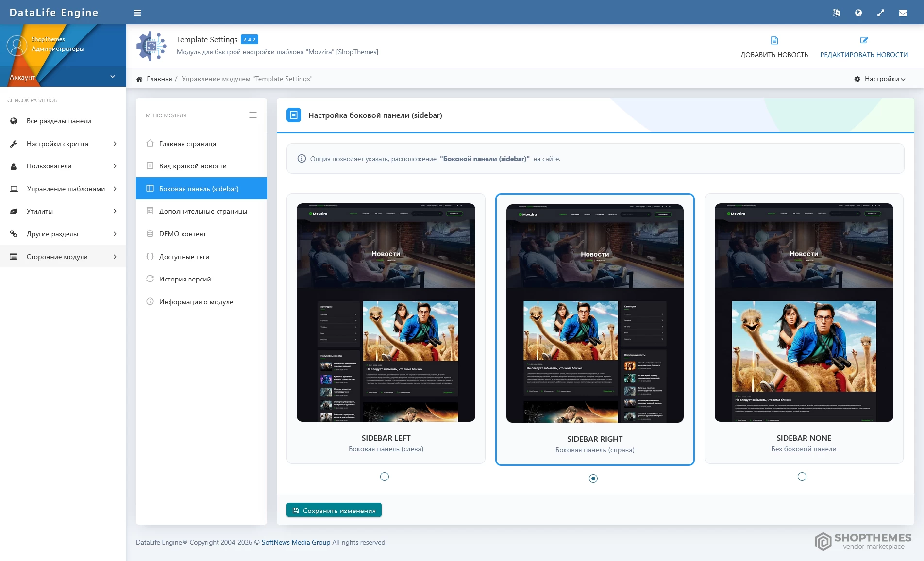924x561 pixels.
Task: Click the Sidebar None layout preview thumbnail
Action: pos(804,312)
